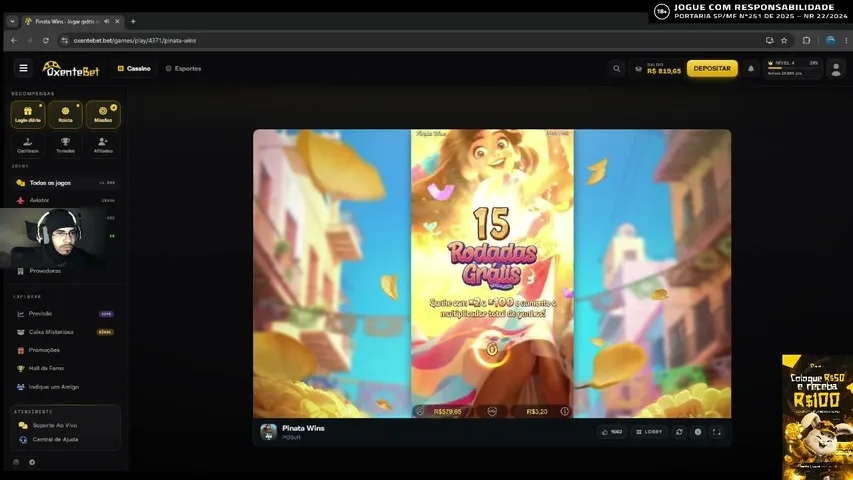
Task: Open Indique um Amigo page
Action: tap(65, 387)
